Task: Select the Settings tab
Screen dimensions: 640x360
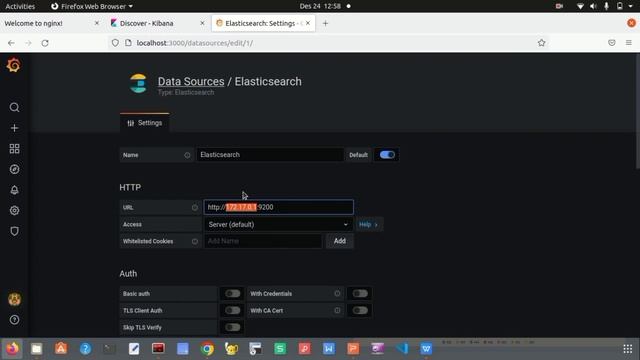Action: pos(144,123)
